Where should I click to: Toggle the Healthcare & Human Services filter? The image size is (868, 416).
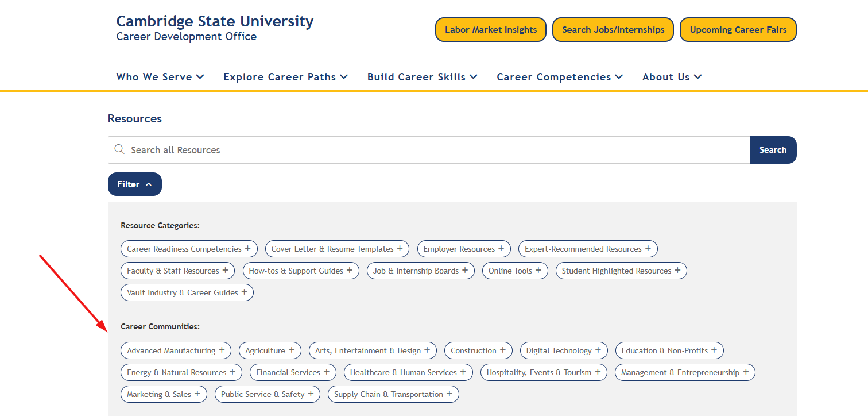click(x=408, y=372)
